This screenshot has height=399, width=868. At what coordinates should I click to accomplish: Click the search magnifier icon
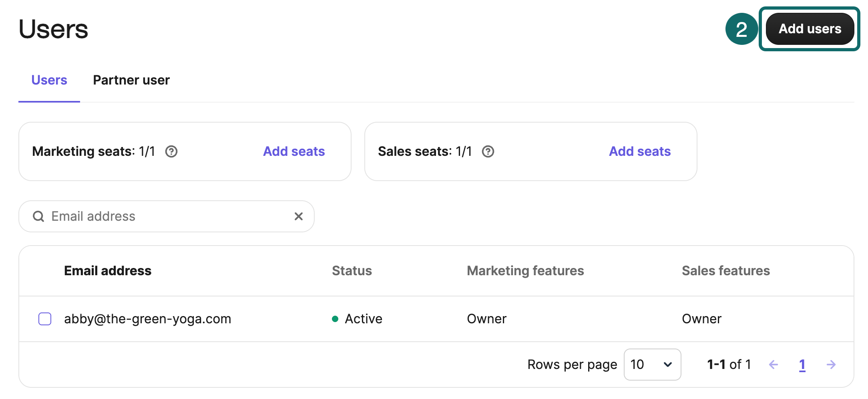pyautogui.click(x=38, y=216)
